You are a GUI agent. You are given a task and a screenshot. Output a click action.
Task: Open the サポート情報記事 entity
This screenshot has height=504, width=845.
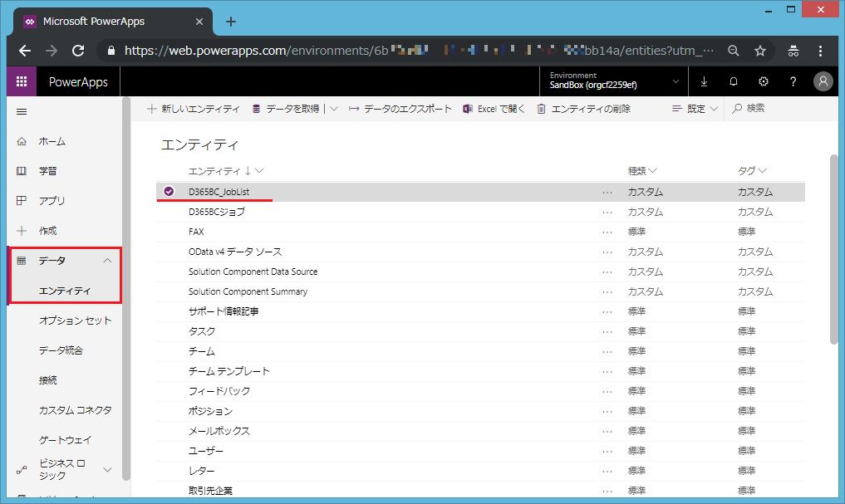click(x=224, y=311)
